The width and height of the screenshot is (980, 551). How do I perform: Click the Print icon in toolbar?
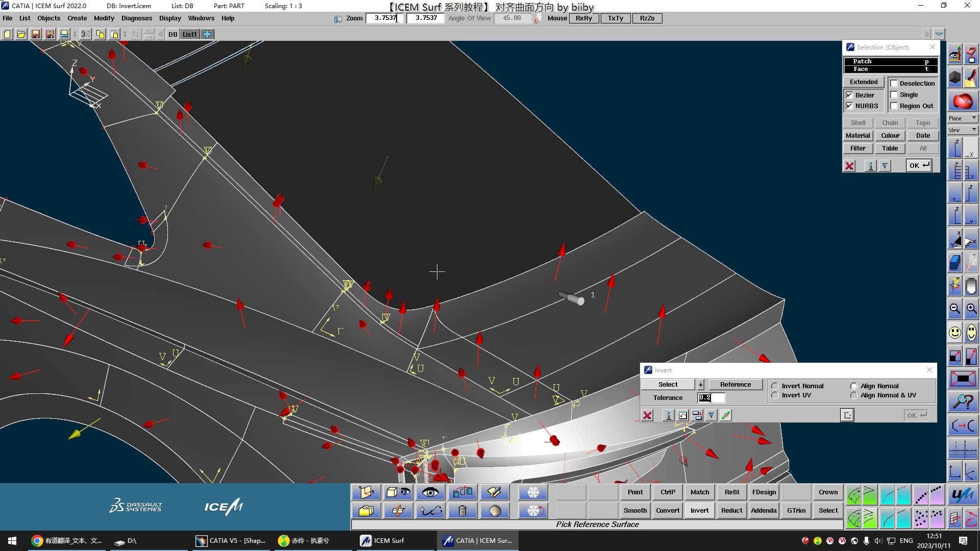coord(64,34)
